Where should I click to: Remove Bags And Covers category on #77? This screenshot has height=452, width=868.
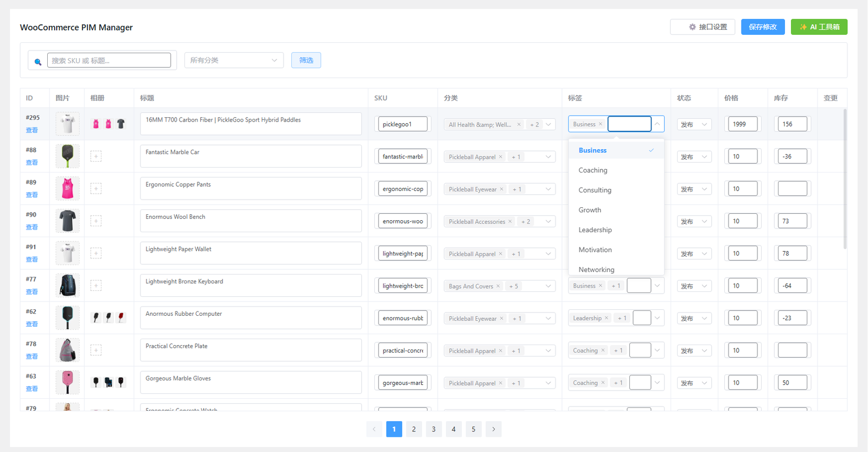[498, 286]
